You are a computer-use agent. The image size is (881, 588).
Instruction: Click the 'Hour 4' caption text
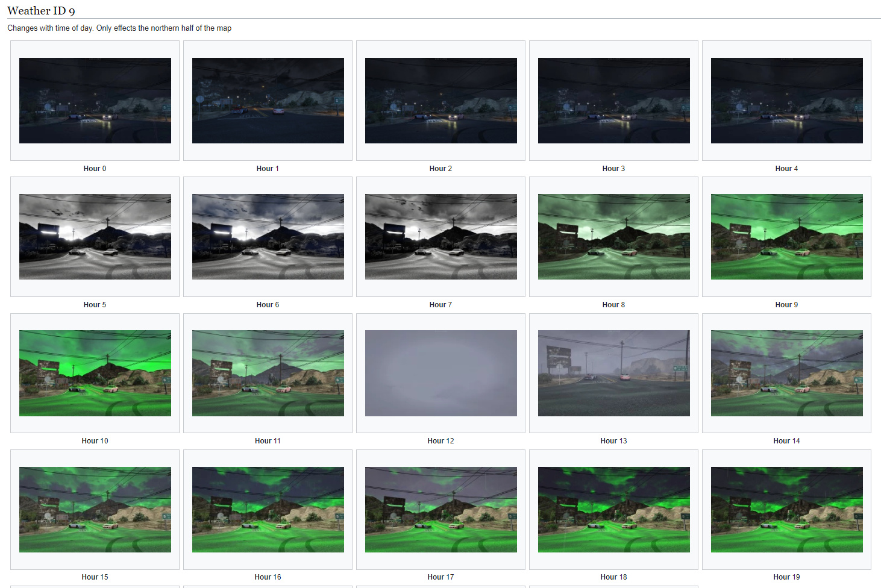click(786, 169)
